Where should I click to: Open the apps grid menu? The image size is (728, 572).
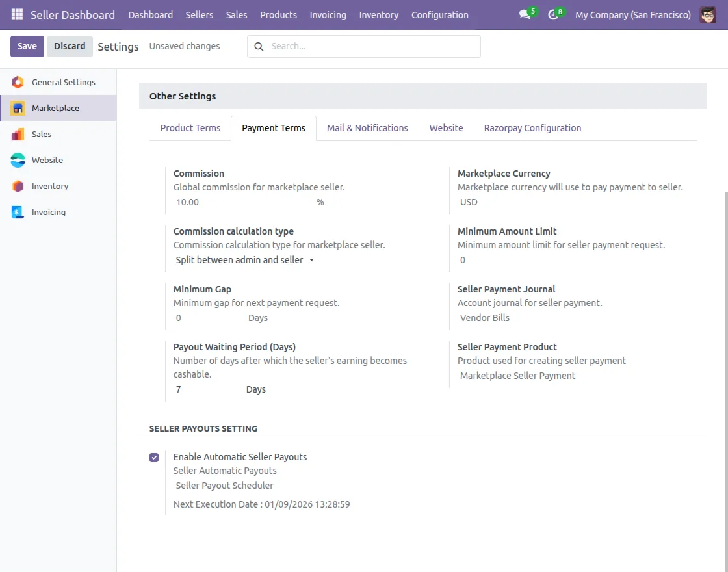pos(16,14)
